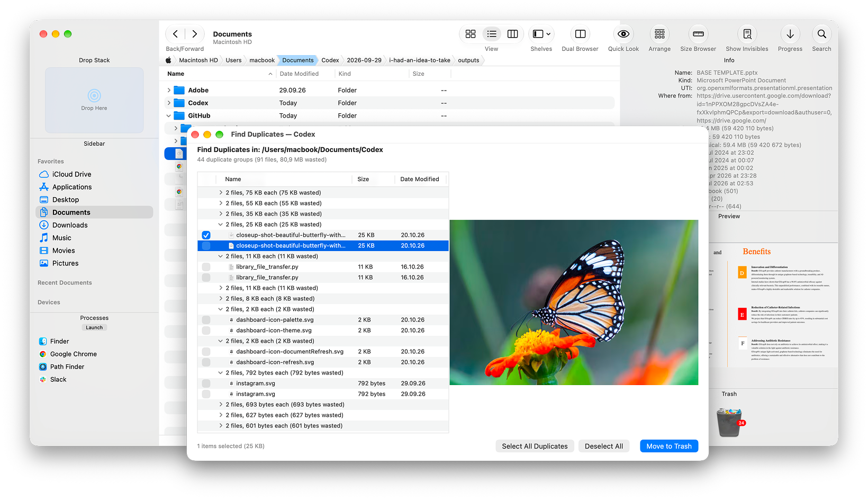The image size is (868, 500).
Task: Select Finder in Processes list
Action: click(x=59, y=341)
